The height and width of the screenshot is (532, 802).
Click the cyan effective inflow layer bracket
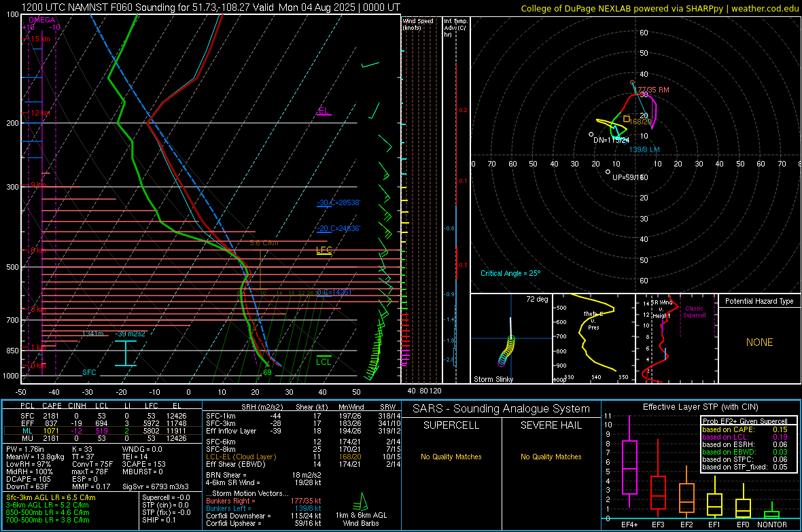125,353
